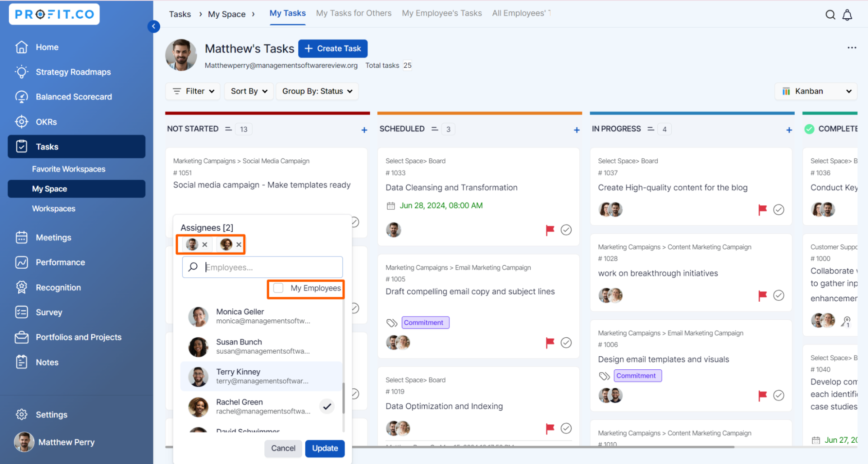Click the plus icon in SCHEDULED column
This screenshot has width=868, height=464.
(576, 130)
